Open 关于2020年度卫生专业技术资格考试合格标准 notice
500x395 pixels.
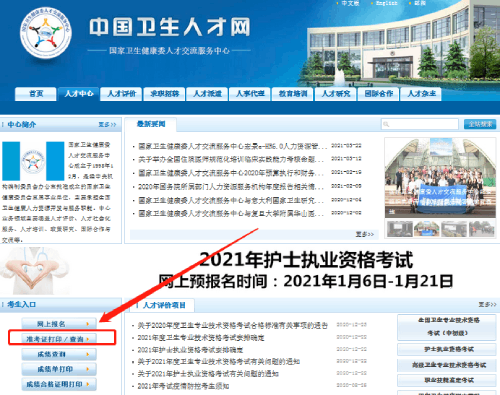(x=233, y=325)
